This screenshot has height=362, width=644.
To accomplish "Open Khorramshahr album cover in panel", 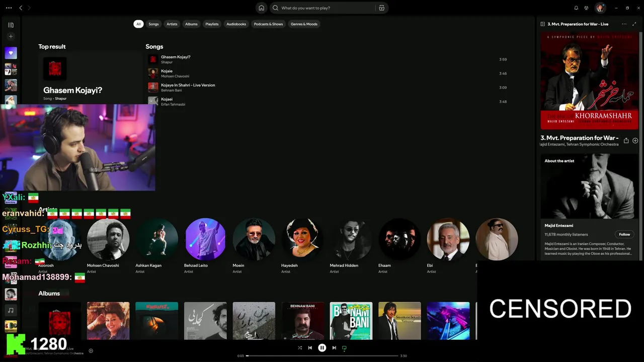I will [589, 81].
